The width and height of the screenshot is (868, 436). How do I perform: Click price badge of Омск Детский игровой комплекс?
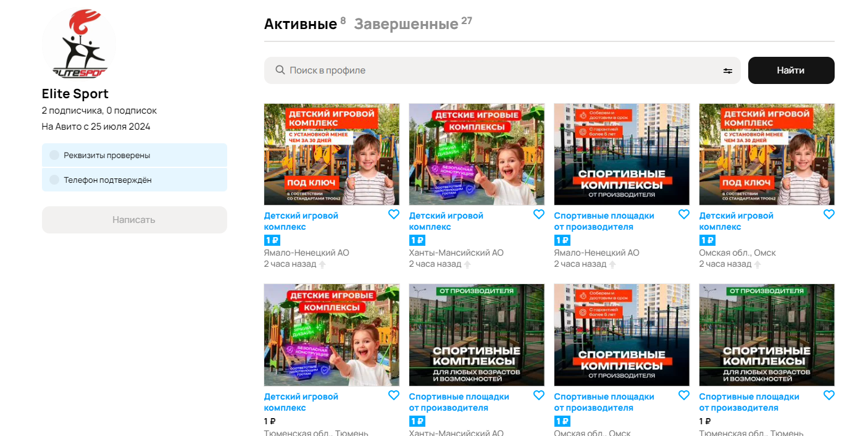(707, 240)
